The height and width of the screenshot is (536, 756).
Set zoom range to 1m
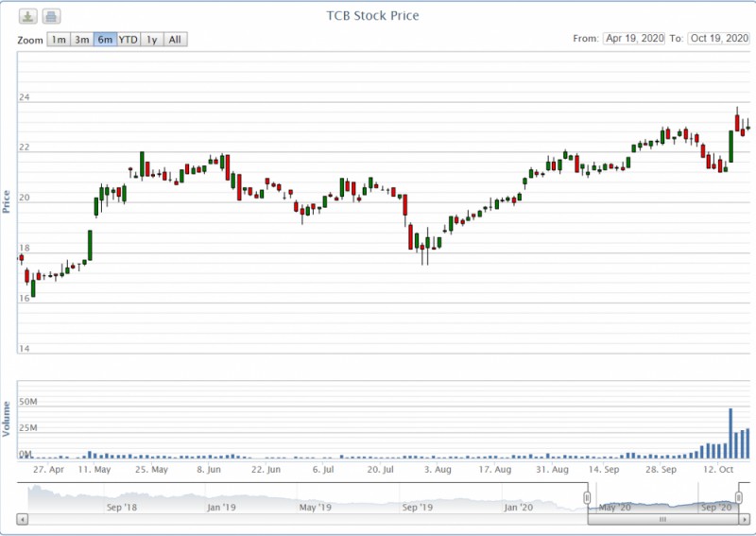pyautogui.click(x=59, y=40)
